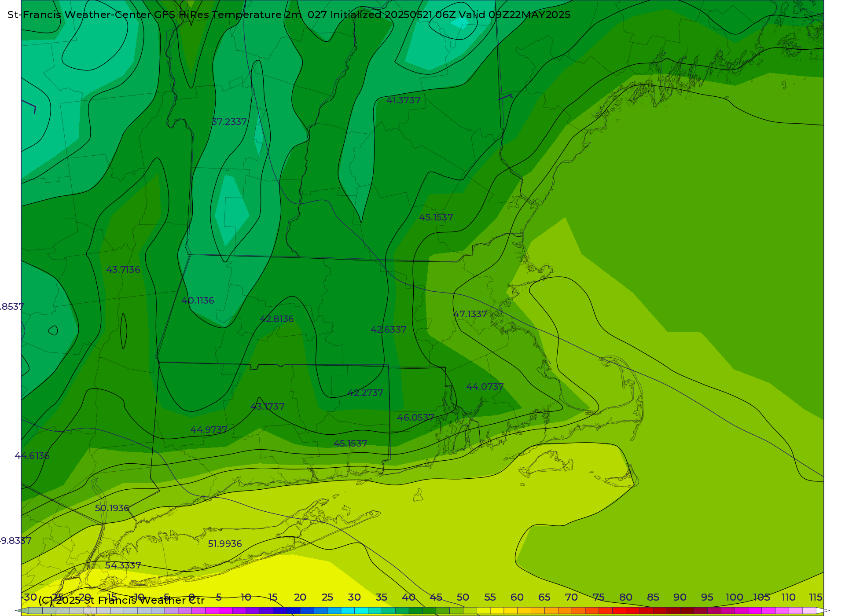Viewport: 845px width, 616px height.
Task: Select the 44.9737 temperature value
Action: [209, 430]
